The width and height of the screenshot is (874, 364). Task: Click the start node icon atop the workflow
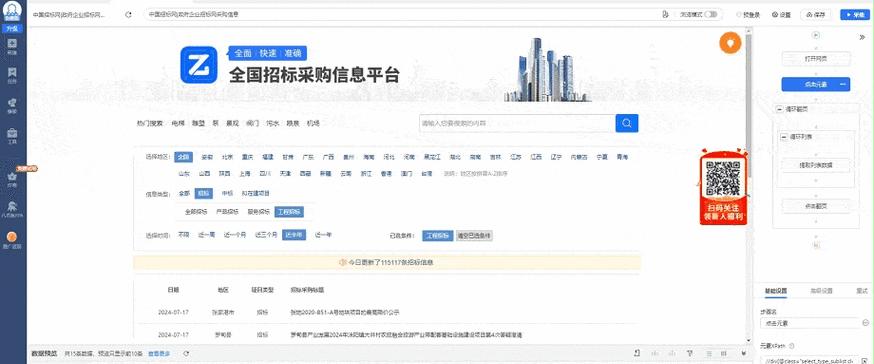(816, 35)
